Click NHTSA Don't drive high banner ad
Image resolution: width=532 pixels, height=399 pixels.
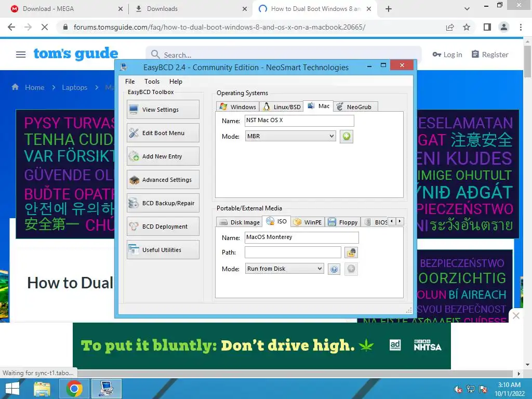click(262, 345)
